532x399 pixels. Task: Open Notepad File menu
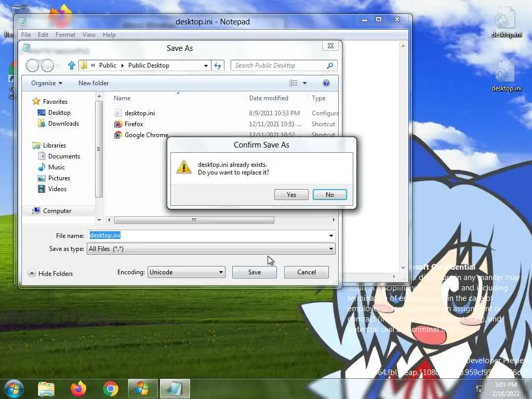coord(26,35)
